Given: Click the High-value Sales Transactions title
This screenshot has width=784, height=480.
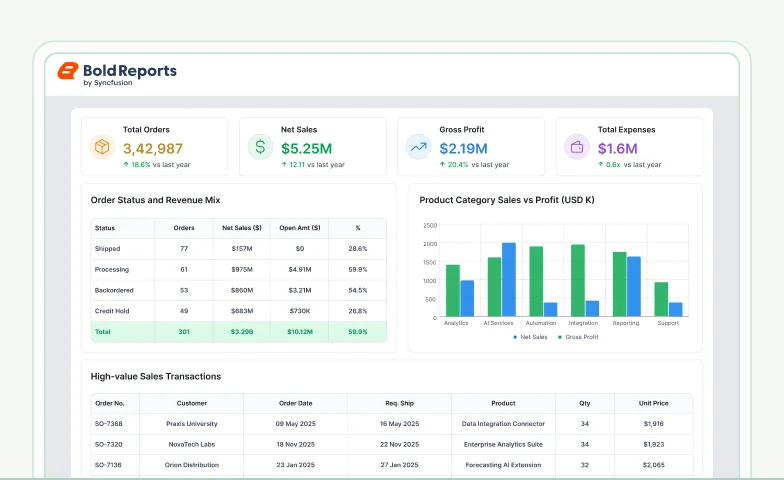Looking at the screenshot, I should pos(156,376).
